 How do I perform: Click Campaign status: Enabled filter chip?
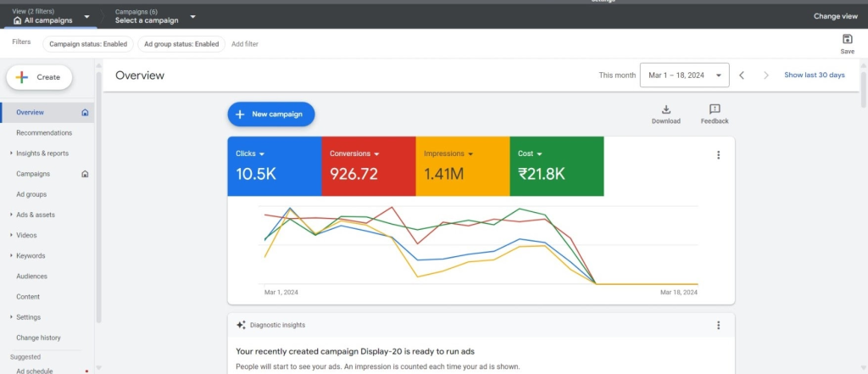pyautogui.click(x=88, y=44)
